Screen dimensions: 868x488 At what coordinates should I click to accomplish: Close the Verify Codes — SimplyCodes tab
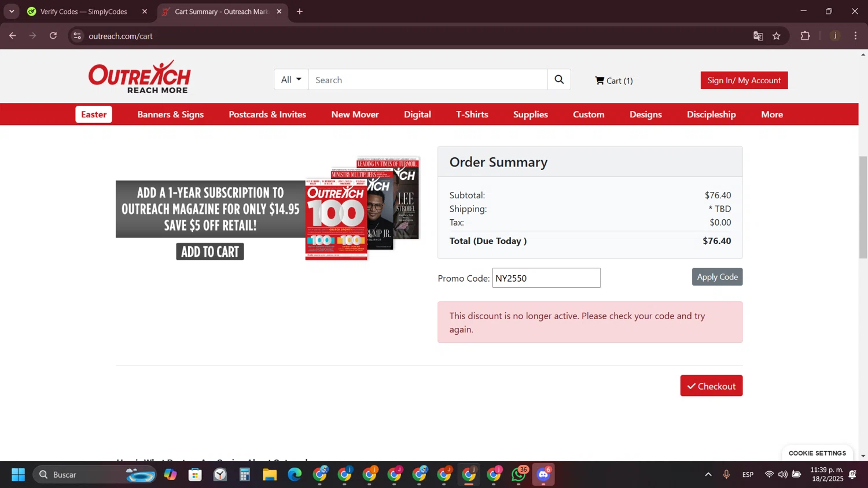point(145,12)
